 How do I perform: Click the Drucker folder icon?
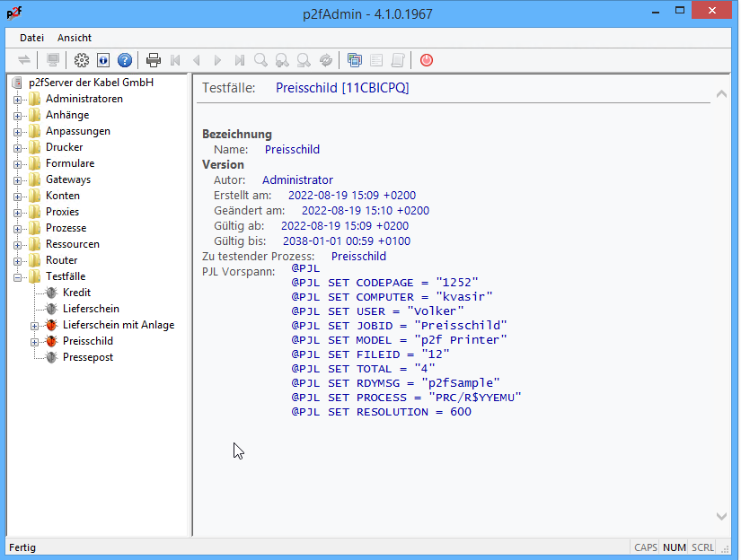click(x=34, y=147)
